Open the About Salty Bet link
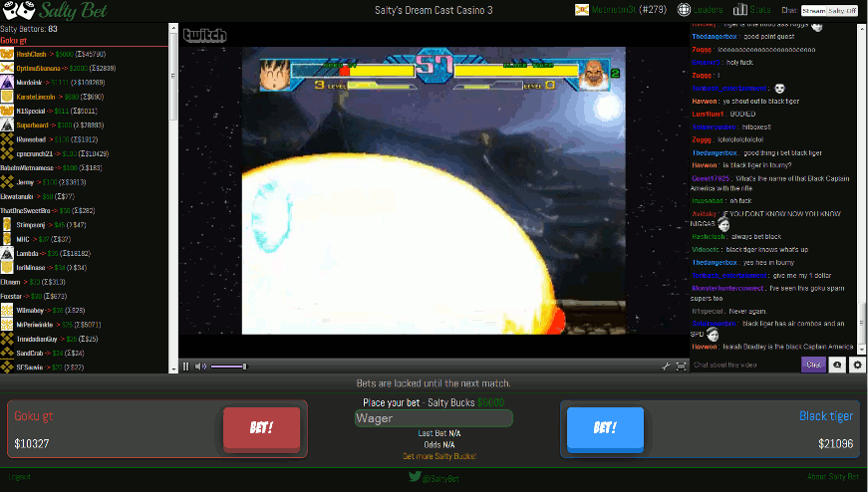The image size is (868, 492). click(x=833, y=476)
